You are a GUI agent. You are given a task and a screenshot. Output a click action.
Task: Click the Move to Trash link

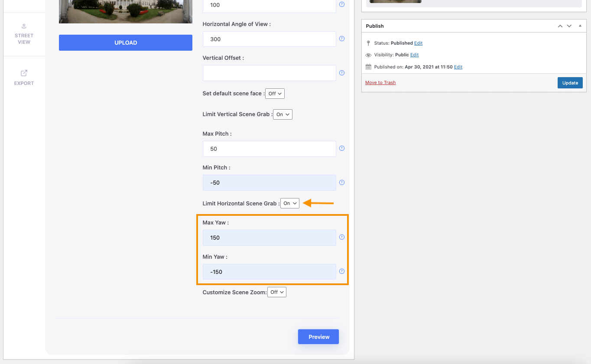(x=380, y=83)
